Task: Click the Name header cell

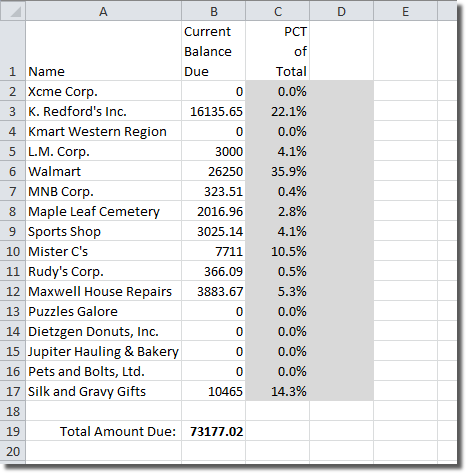Action: click(104, 51)
